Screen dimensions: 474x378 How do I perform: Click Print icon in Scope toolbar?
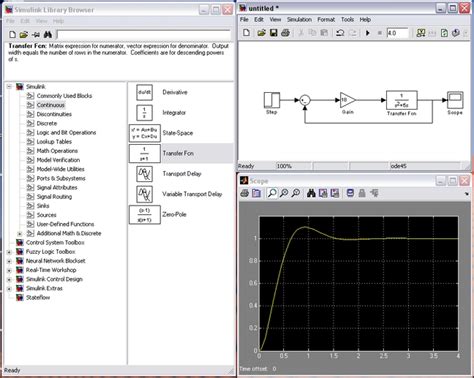(245, 193)
